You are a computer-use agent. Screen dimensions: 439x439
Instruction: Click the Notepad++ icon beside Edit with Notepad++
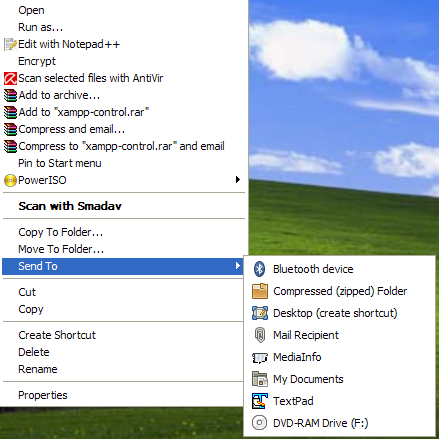click(10, 44)
